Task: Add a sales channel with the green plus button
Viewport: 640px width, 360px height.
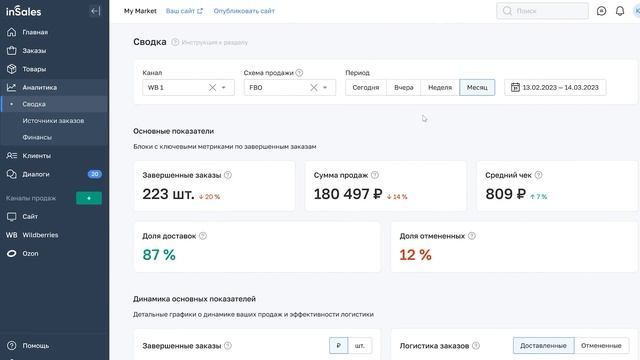Action: click(89, 198)
